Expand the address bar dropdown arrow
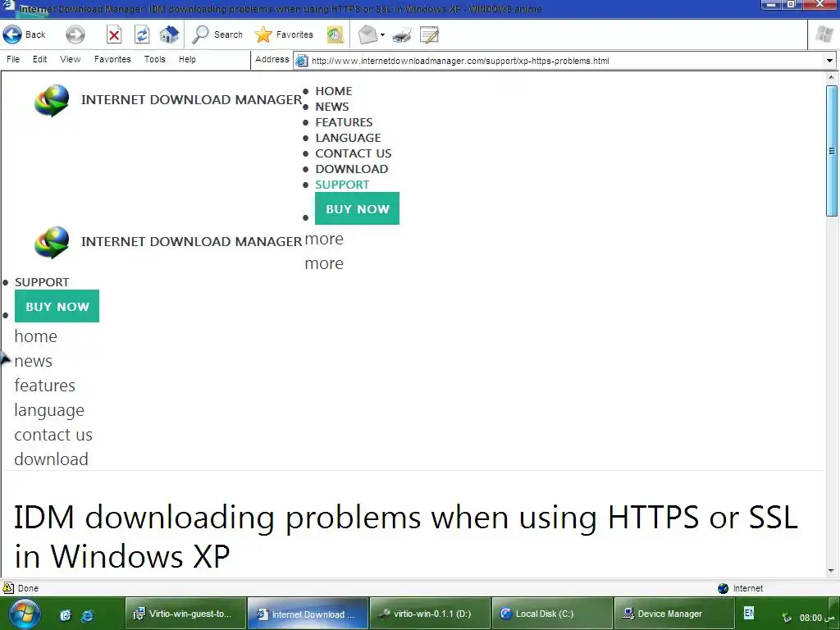Screen dimensions: 840x630 [x=829, y=61]
